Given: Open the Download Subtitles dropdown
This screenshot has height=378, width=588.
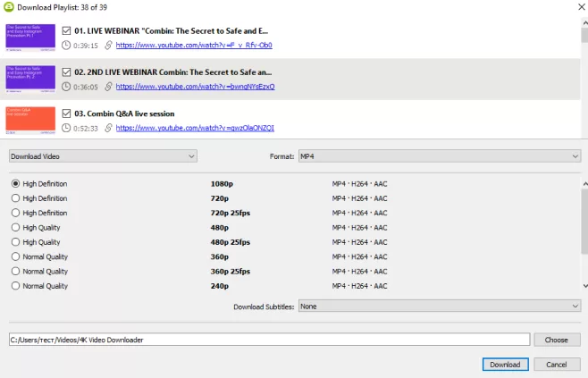Looking at the screenshot, I should tap(440, 307).
